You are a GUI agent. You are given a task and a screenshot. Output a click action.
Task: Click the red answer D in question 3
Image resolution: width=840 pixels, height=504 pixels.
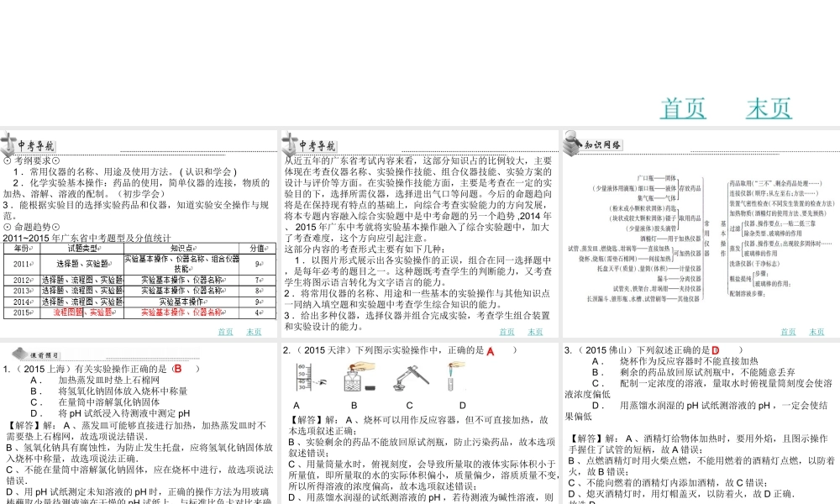pyautogui.click(x=716, y=350)
